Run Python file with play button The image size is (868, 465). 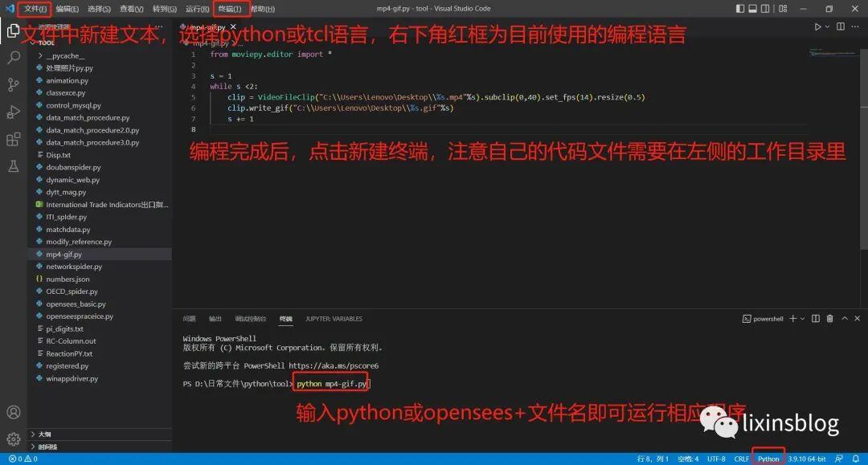[817, 27]
